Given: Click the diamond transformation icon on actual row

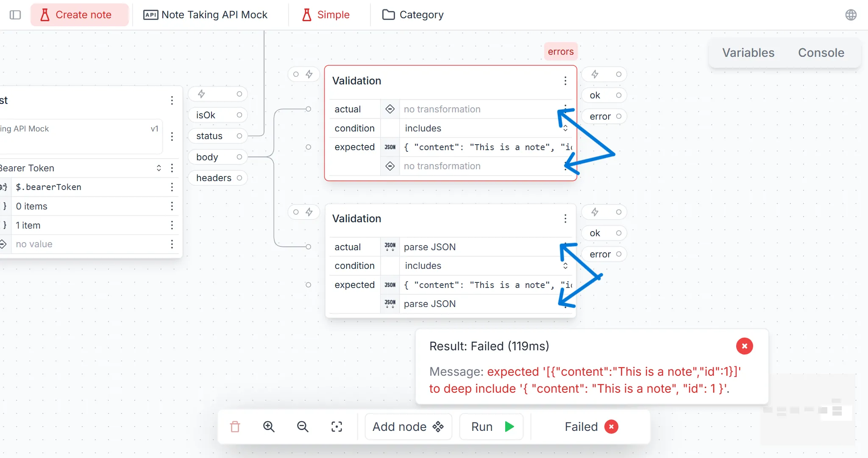Looking at the screenshot, I should (390, 109).
